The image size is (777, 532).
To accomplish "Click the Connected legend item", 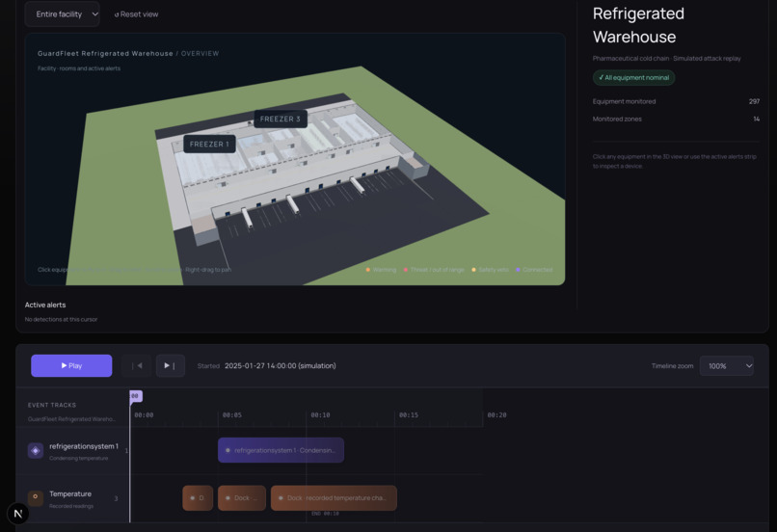I will tap(534, 270).
